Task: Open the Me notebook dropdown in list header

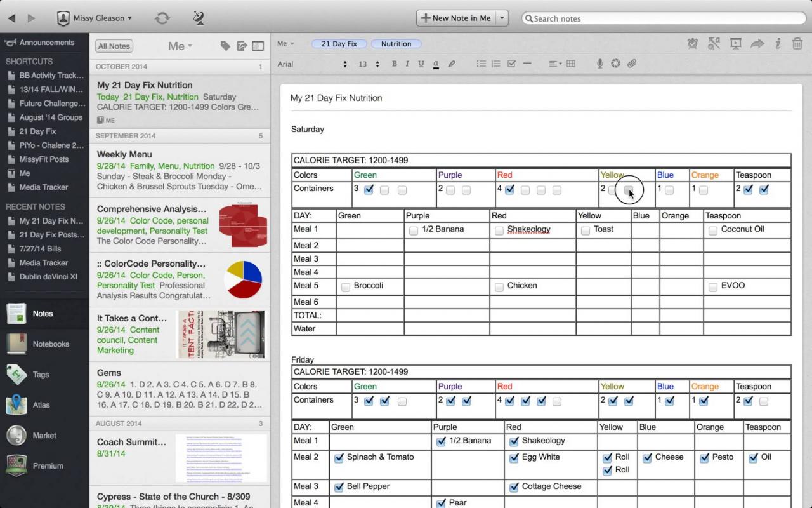Action: (180, 46)
